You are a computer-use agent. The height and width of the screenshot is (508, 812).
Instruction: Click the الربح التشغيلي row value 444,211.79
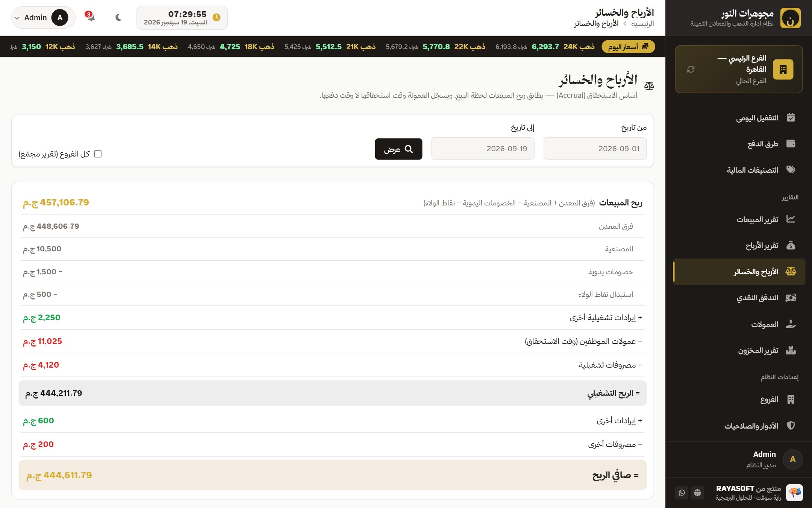(53, 393)
